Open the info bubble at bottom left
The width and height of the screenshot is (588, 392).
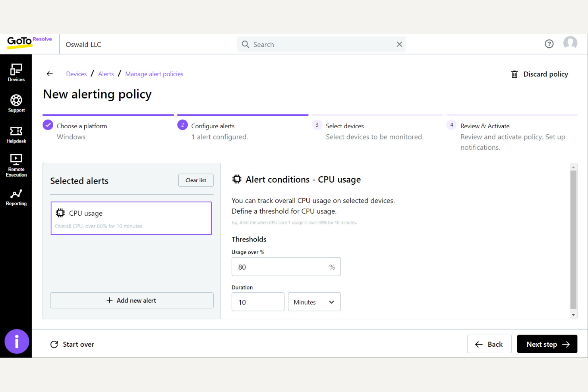(x=17, y=341)
